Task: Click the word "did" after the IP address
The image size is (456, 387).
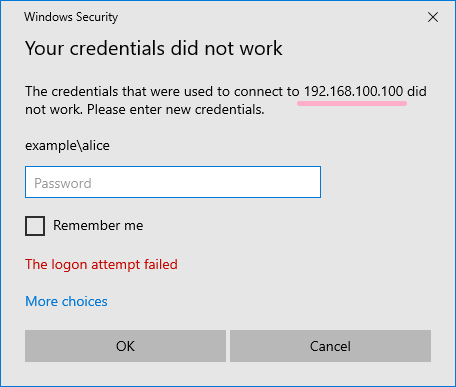Action: 417,91
